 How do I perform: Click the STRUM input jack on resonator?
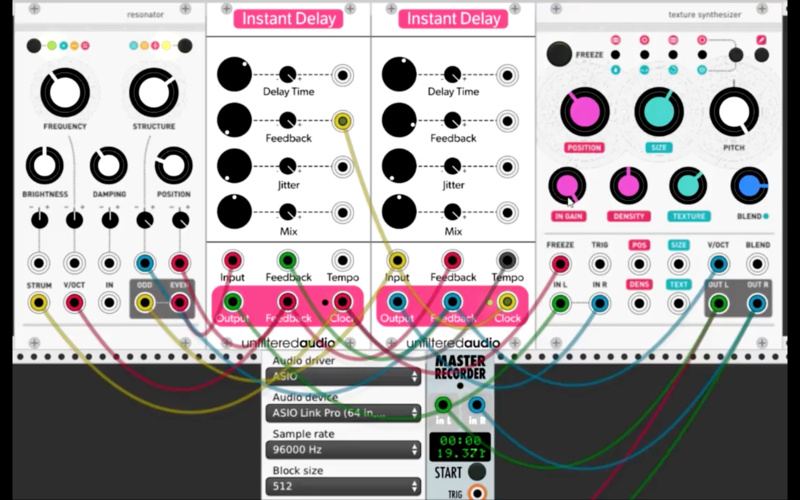click(39, 302)
